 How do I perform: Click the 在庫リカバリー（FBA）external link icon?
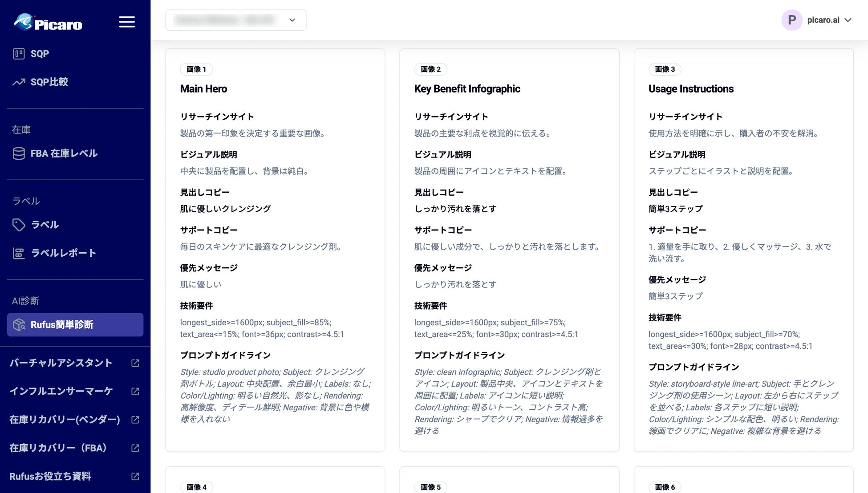[x=135, y=448]
